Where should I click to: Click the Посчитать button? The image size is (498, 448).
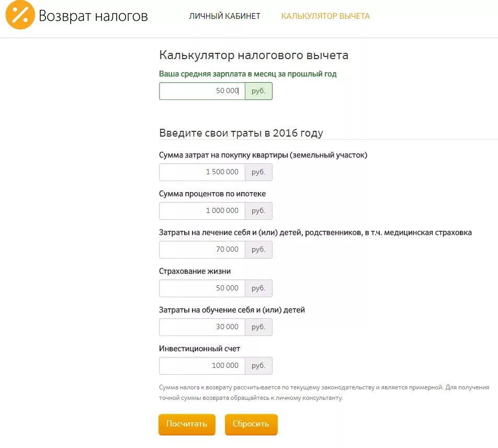click(x=187, y=424)
